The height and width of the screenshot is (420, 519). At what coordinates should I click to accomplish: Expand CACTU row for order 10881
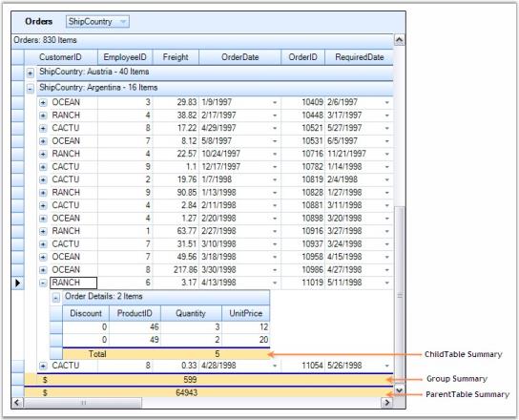coord(43,205)
